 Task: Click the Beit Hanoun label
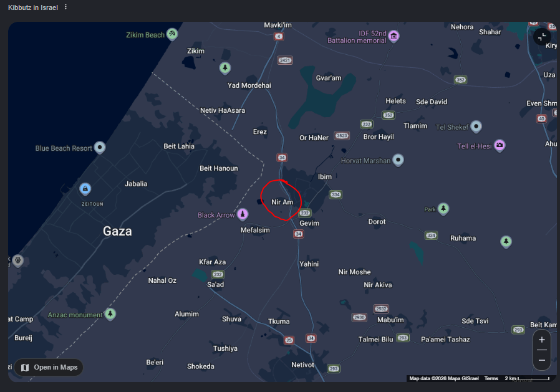click(218, 168)
